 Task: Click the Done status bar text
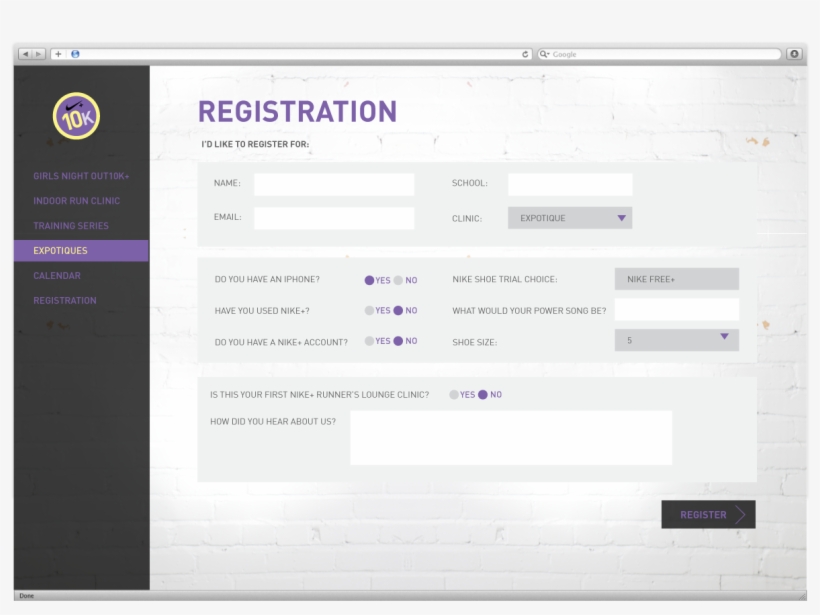(x=26, y=596)
